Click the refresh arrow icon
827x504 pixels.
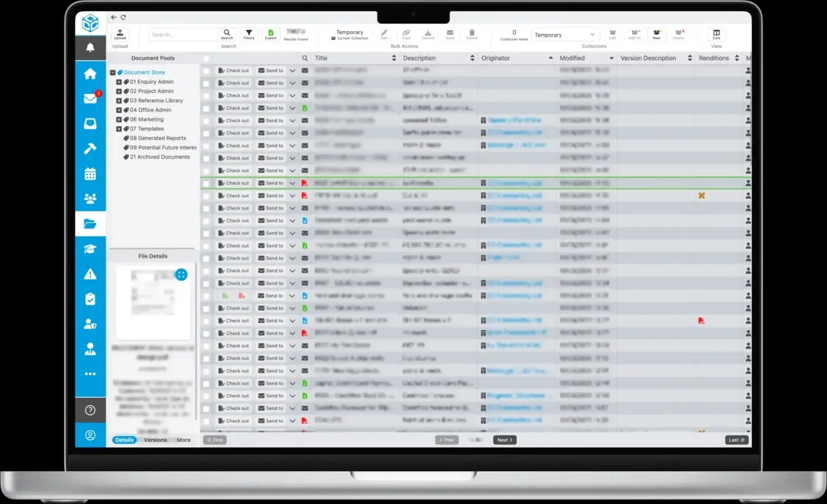pyautogui.click(x=123, y=18)
